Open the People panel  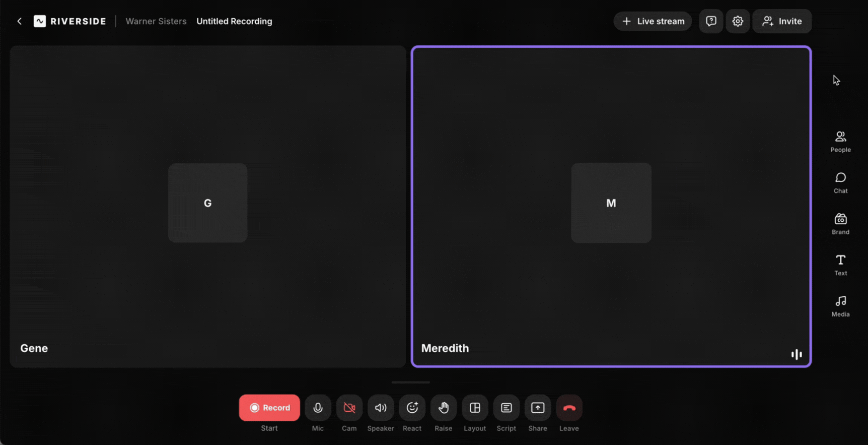click(x=840, y=141)
